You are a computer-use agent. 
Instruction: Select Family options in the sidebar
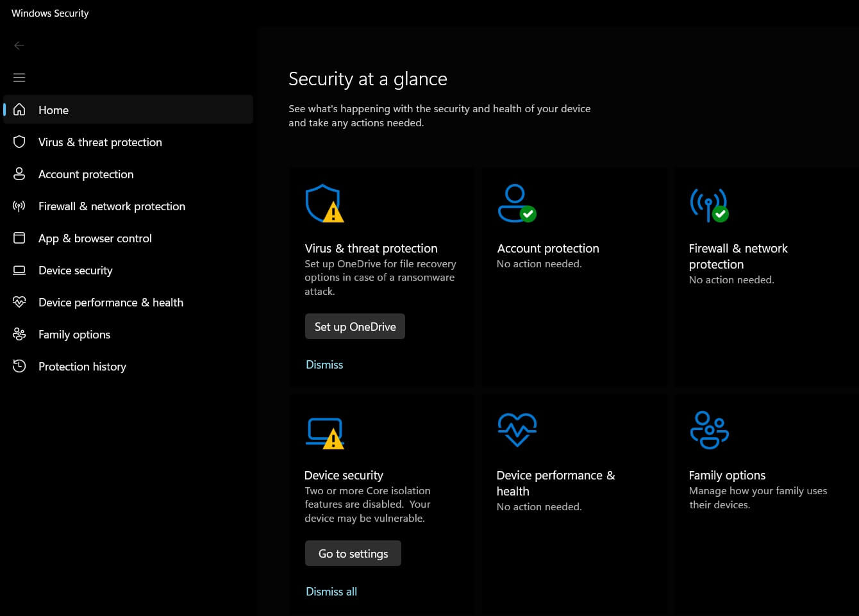coord(74,334)
